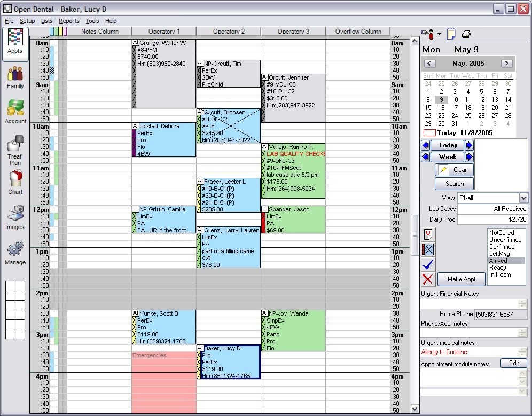Print the appointment schedule
Image resolution: width=532 pixels, height=416 pixels.
click(465, 33)
